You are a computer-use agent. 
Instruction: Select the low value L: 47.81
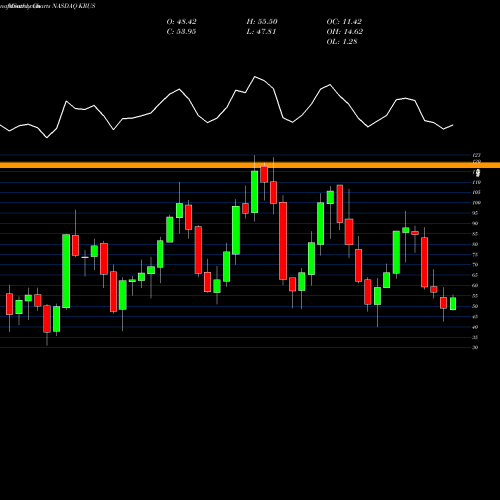point(261,32)
